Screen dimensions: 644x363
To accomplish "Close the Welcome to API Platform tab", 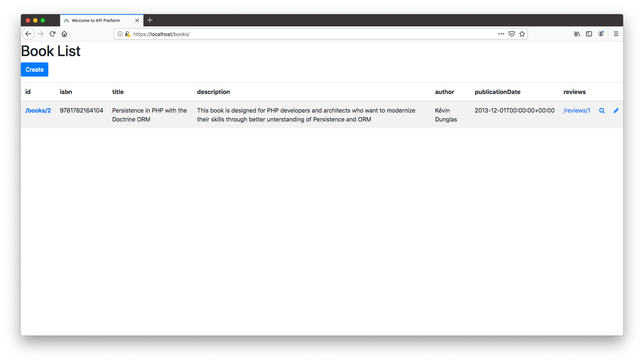I will 137,20.
